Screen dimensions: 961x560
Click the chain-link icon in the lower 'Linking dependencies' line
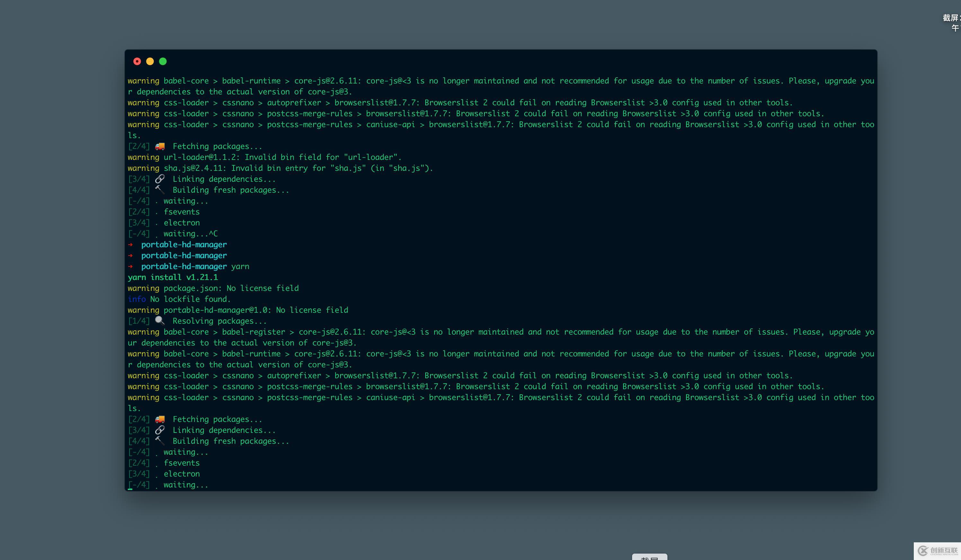pos(160,429)
